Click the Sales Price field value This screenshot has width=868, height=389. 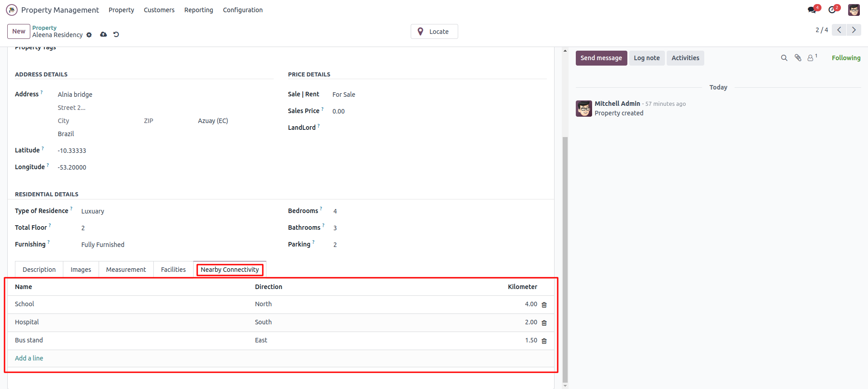point(338,111)
